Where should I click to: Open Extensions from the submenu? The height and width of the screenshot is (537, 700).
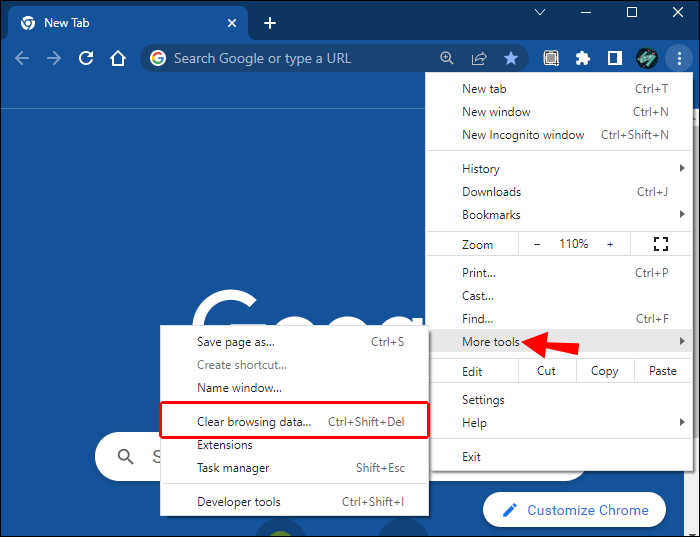point(295,445)
